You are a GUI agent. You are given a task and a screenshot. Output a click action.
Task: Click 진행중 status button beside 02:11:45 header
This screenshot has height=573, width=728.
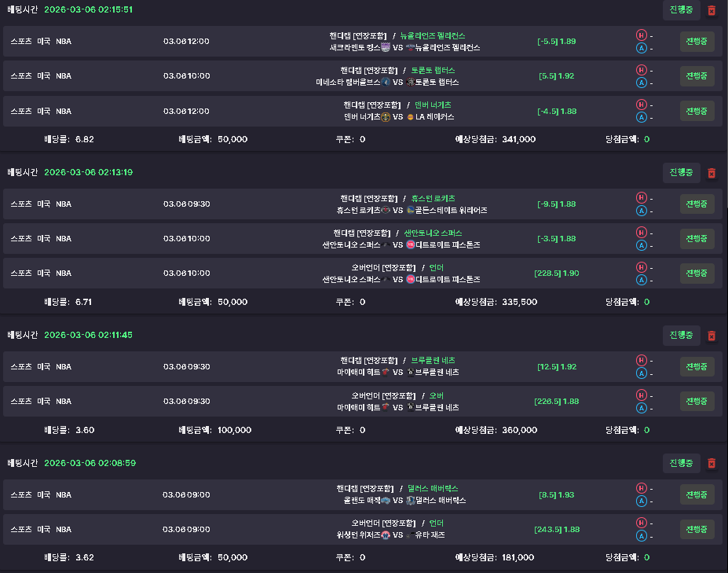click(x=681, y=336)
